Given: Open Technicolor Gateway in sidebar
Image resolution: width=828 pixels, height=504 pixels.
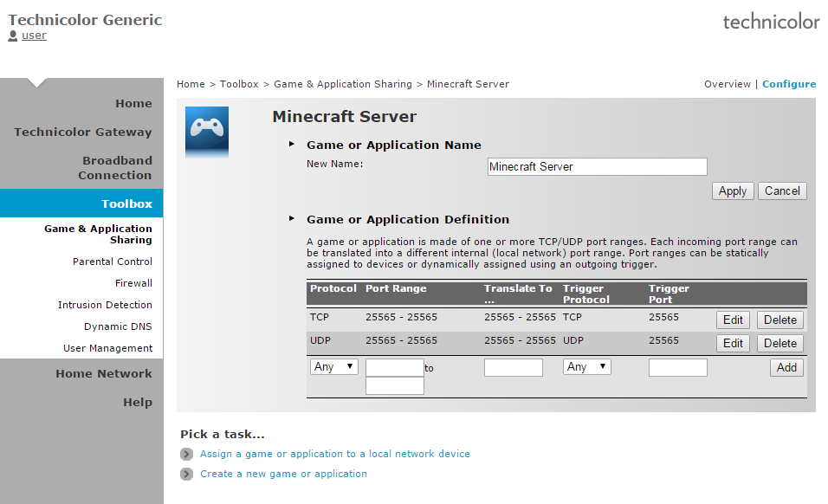Looking at the screenshot, I should tap(83, 132).
